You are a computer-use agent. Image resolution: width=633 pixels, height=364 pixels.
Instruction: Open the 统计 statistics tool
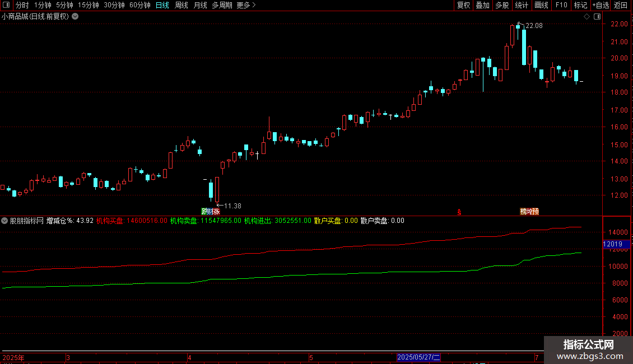tap(522, 5)
